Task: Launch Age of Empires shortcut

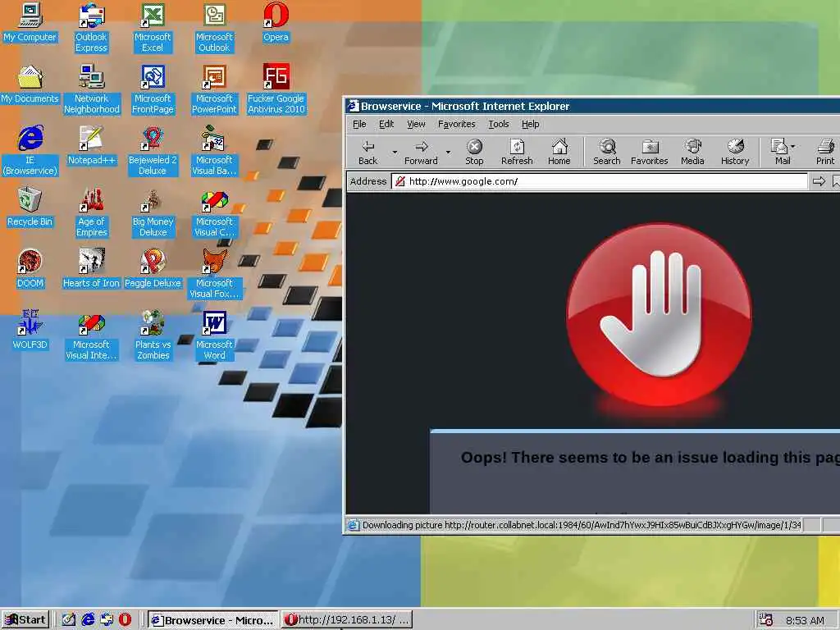Action: click(x=91, y=212)
